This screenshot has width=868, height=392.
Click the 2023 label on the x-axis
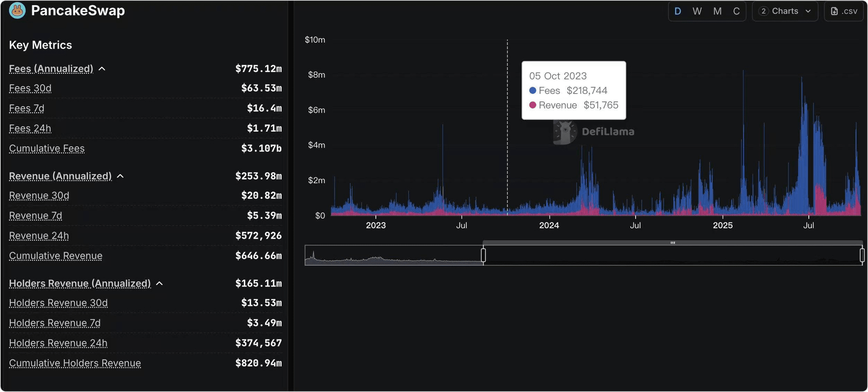(x=376, y=225)
